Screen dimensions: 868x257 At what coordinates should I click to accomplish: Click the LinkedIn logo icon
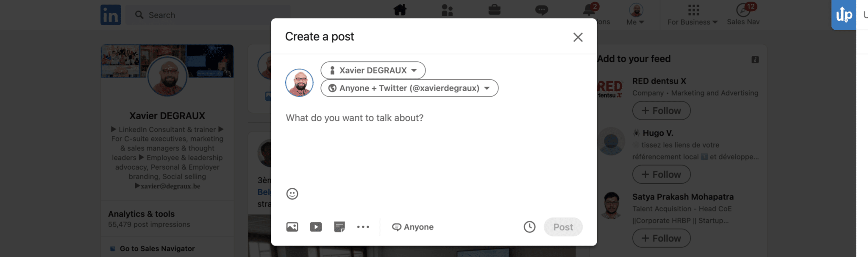coord(111,15)
